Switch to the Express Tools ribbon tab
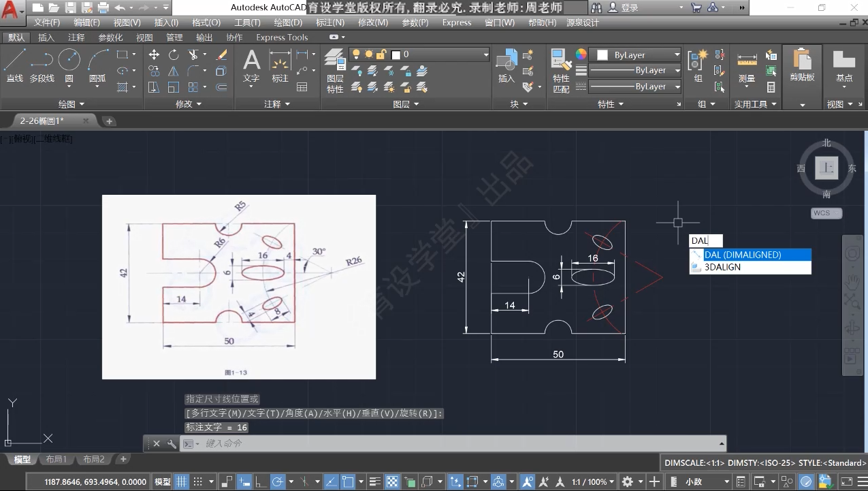Viewport: 868px width, 491px height. coord(282,37)
